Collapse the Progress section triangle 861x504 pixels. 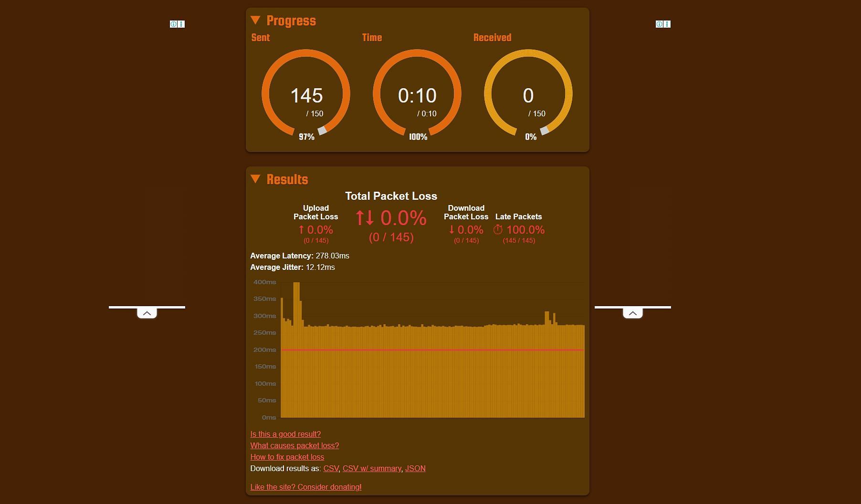(x=255, y=20)
